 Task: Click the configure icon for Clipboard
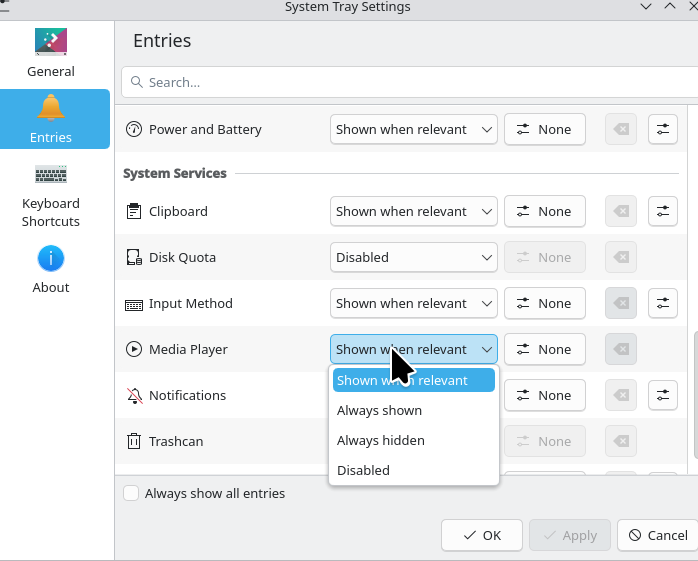663,211
